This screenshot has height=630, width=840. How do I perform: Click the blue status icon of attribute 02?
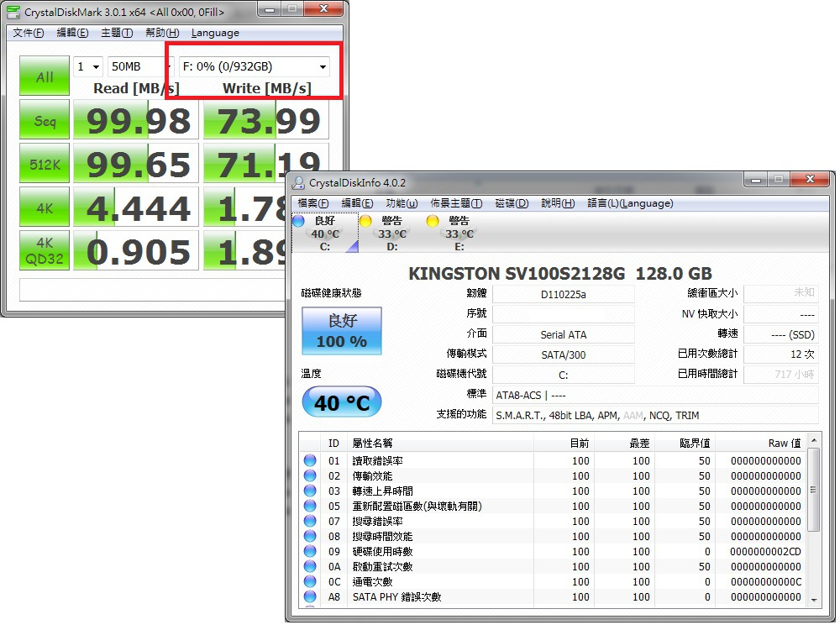(x=310, y=475)
